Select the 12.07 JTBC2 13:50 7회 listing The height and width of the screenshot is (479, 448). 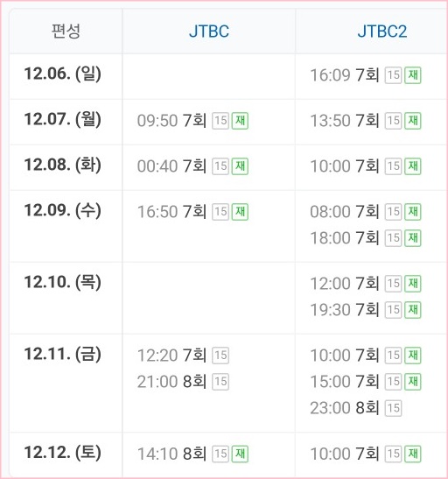366,121
